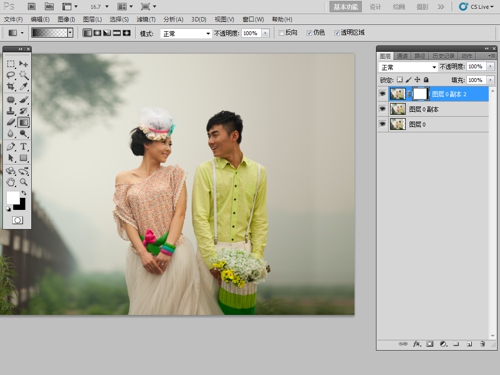Select the Horizontal Type tool
This screenshot has height=375, width=500.
coord(23,147)
